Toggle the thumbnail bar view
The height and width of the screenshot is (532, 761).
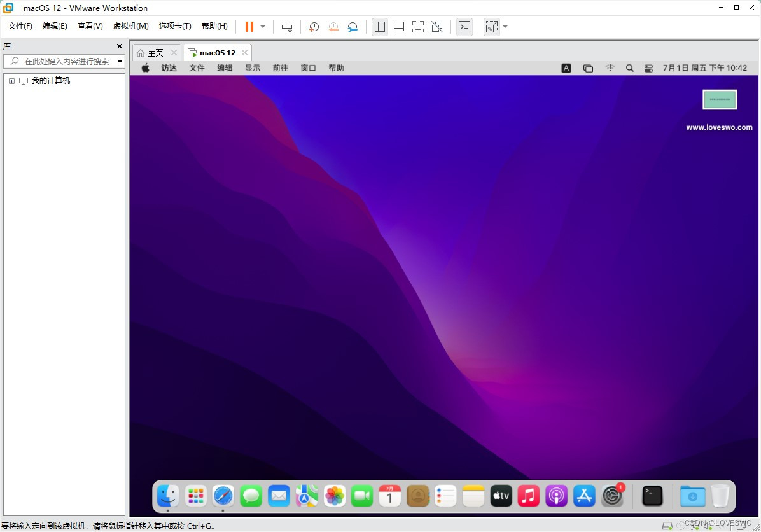click(x=399, y=27)
